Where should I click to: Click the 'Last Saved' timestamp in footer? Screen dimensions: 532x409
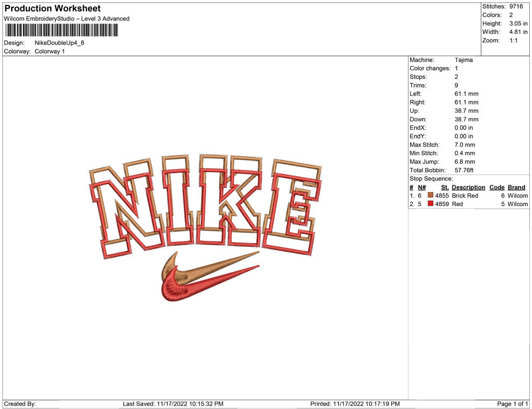[x=173, y=404]
